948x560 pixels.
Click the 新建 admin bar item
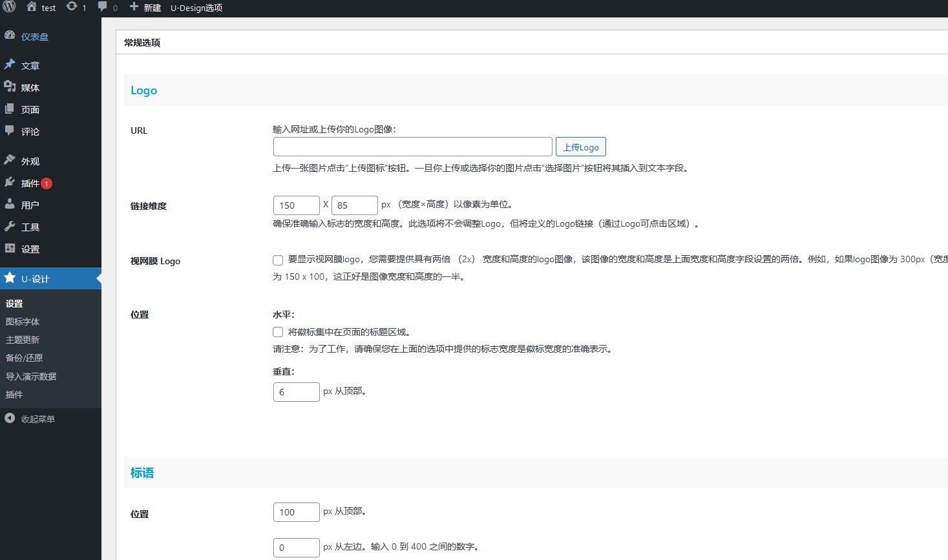pos(145,7)
